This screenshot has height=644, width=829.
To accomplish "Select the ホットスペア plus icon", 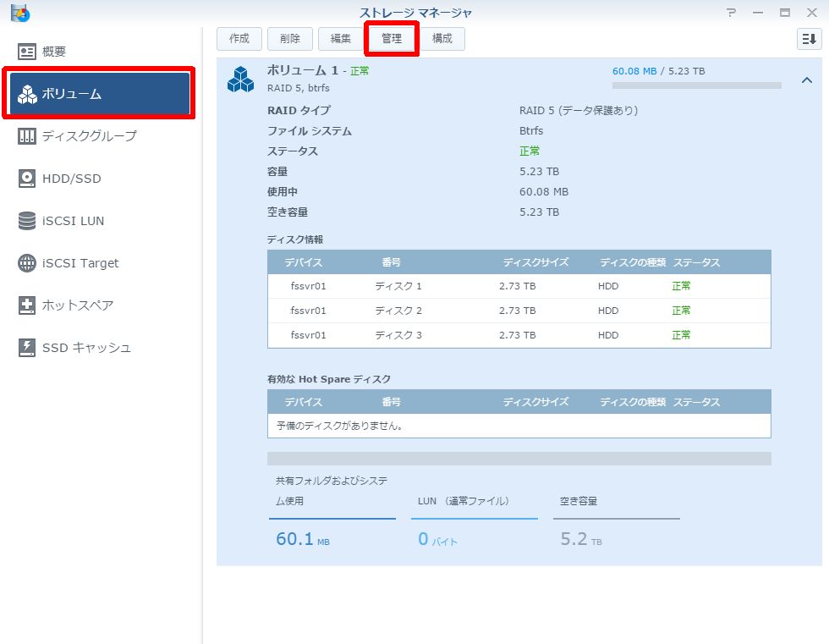I will [27, 305].
